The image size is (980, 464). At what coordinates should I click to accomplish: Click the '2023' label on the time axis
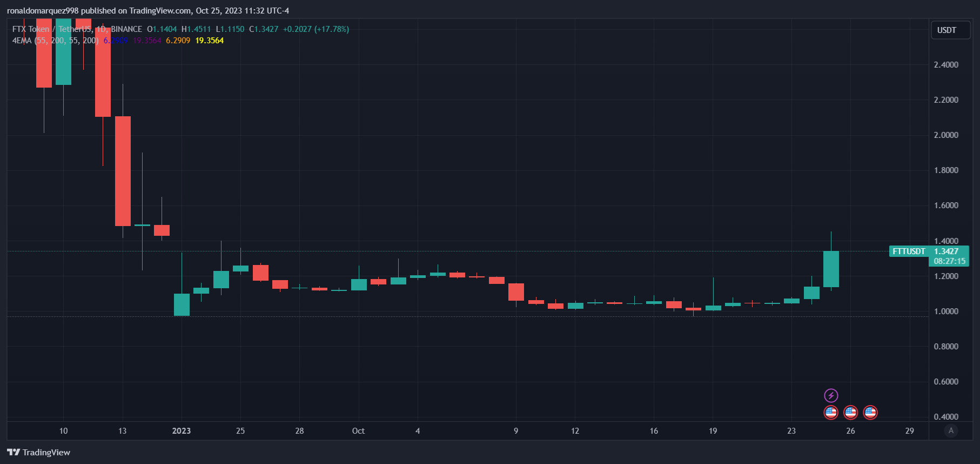[x=181, y=431]
